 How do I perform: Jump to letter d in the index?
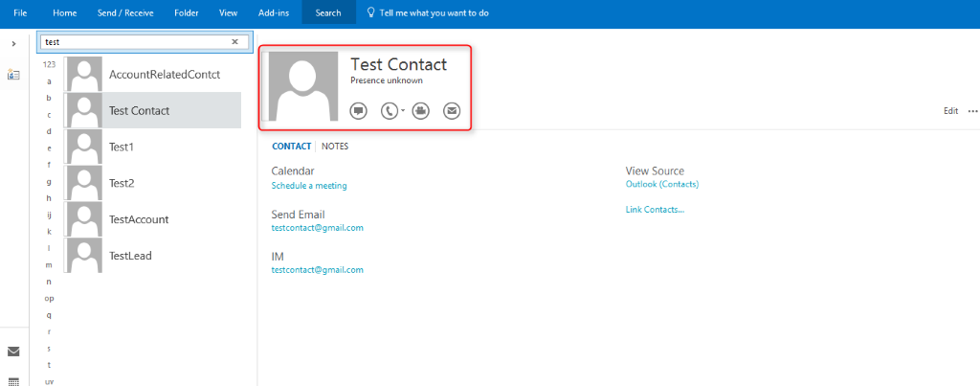[50, 131]
